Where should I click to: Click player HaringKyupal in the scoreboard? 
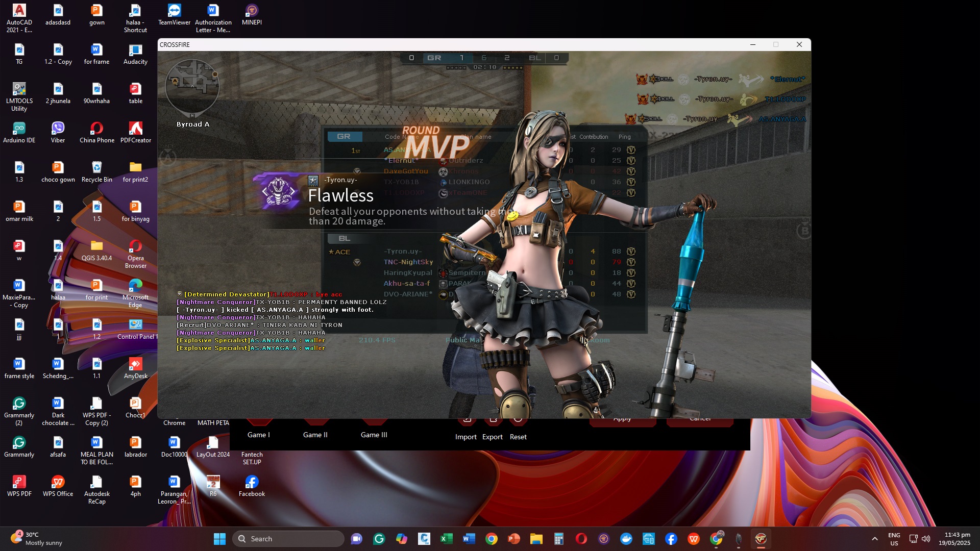point(408,272)
